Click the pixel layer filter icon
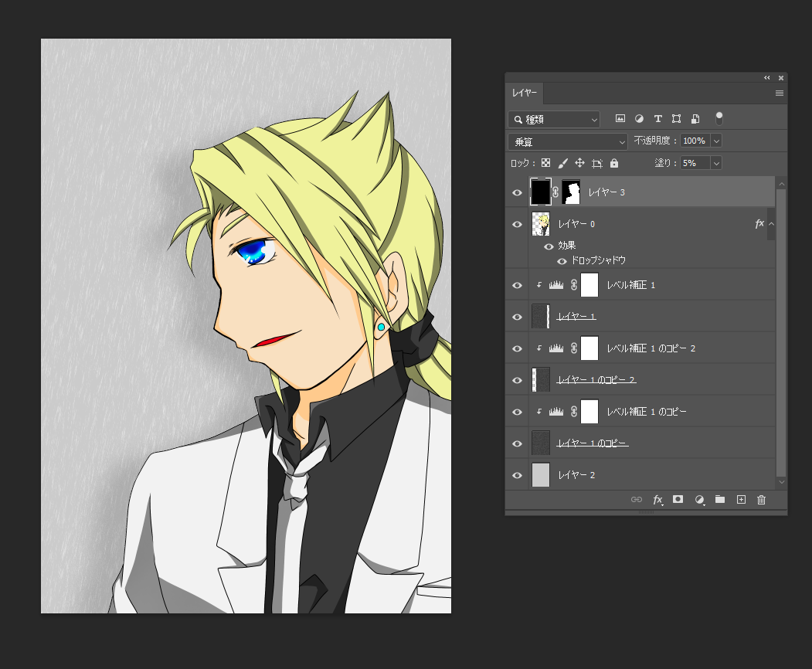 (x=620, y=119)
